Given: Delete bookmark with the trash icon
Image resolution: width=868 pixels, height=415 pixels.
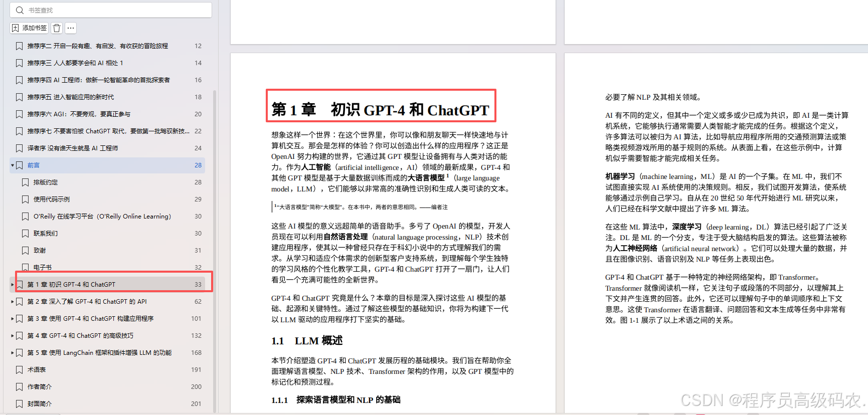Looking at the screenshot, I should click(57, 28).
